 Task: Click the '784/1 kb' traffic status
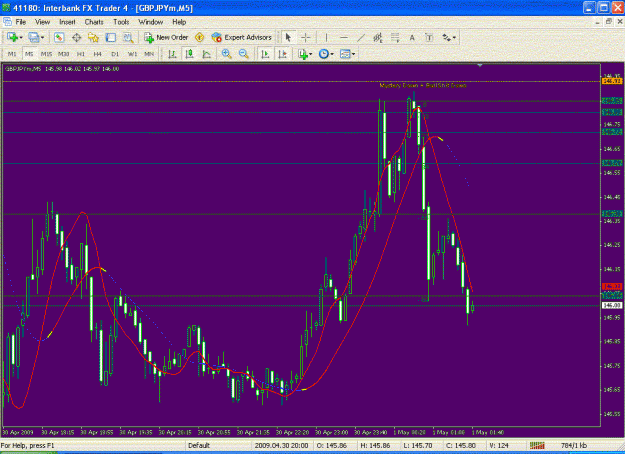tap(573, 445)
